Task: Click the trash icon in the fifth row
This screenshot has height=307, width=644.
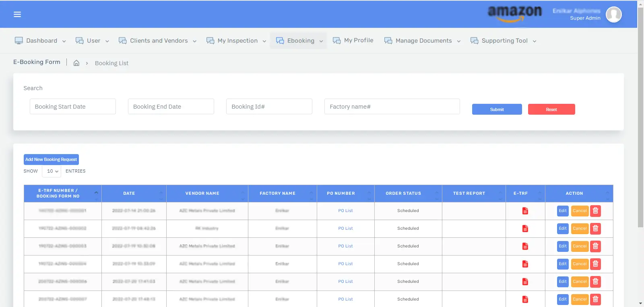Action: point(595,282)
